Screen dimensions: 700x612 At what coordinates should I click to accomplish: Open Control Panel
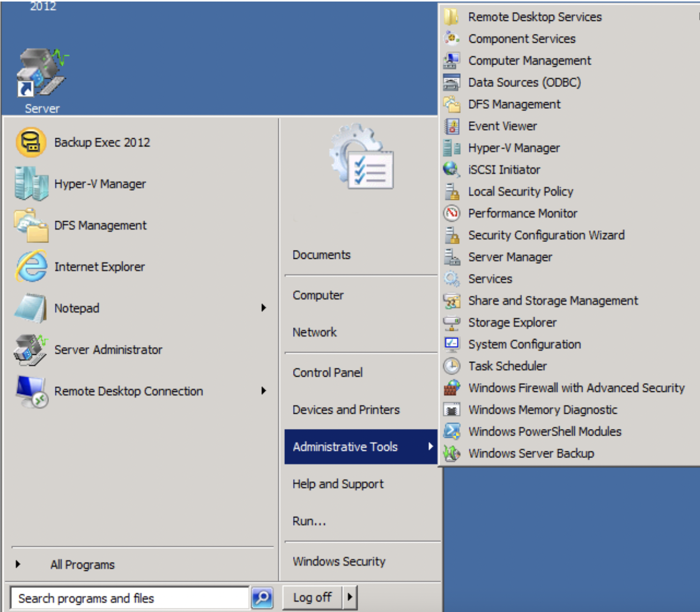pos(328,373)
